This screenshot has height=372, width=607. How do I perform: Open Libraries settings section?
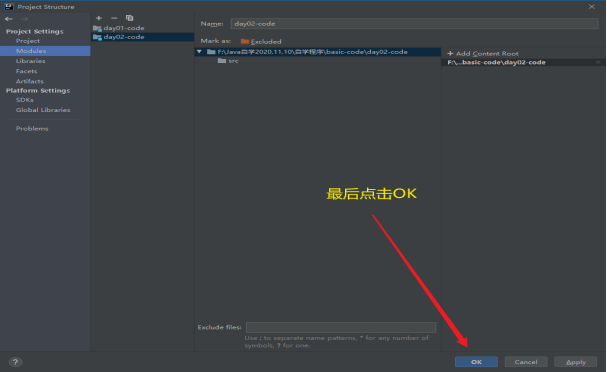[x=31, y=61]
